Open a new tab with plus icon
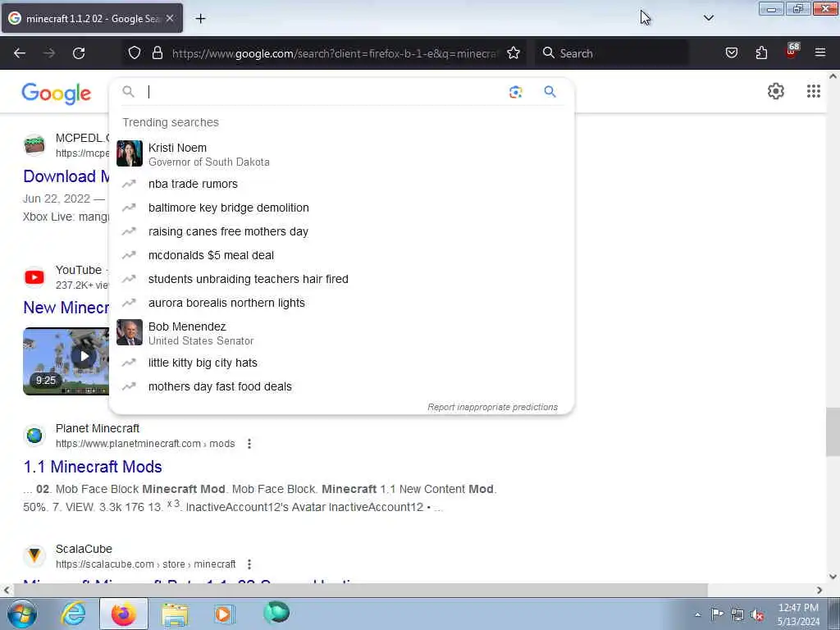Screen dimensions: 840x630 [x=200, y=19]
